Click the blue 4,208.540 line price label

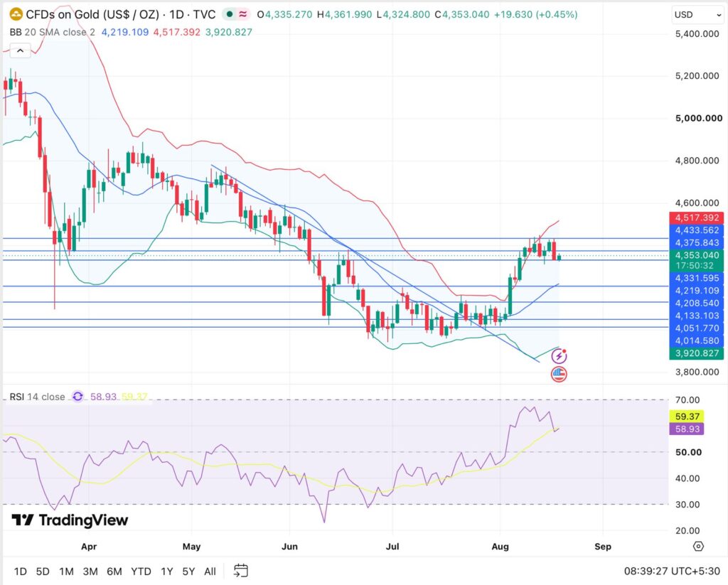(697, 304)
